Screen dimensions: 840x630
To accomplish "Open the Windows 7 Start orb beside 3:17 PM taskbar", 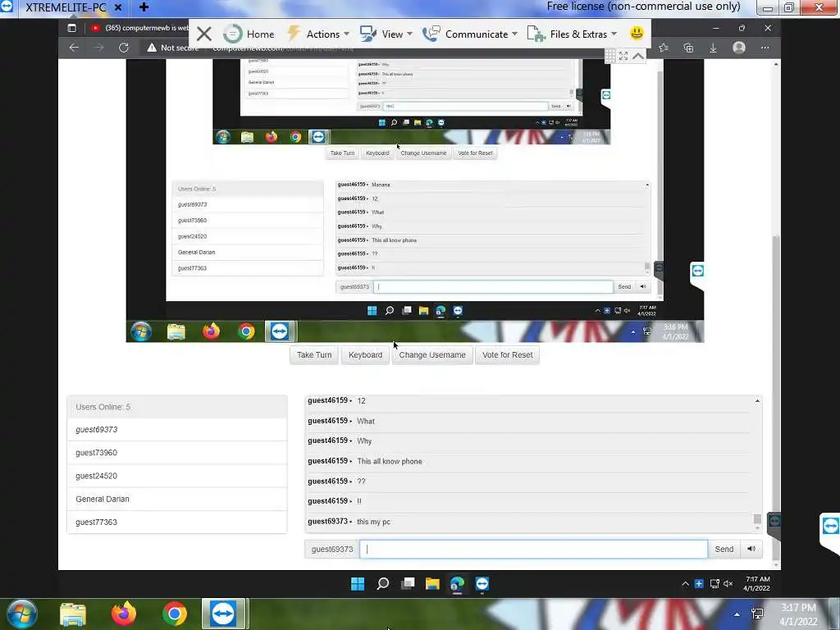I will (x=22, y=614).
